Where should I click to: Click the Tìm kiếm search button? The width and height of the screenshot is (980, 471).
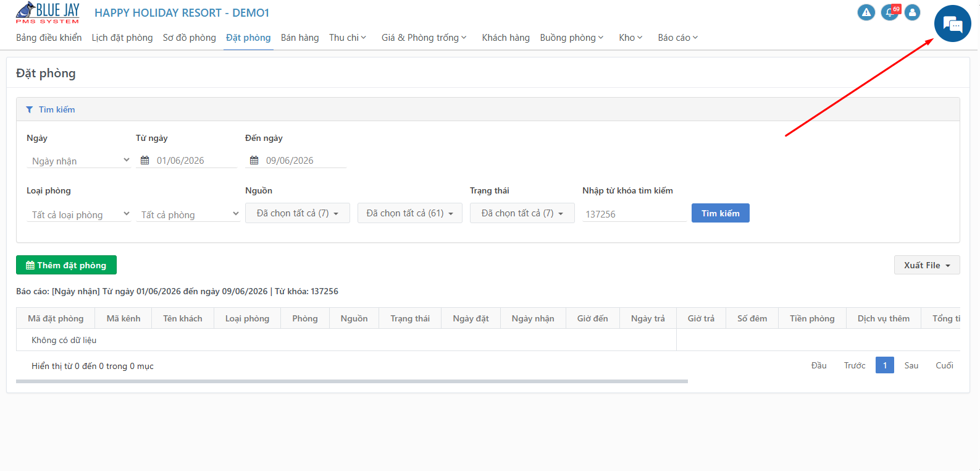pos(721,213)
